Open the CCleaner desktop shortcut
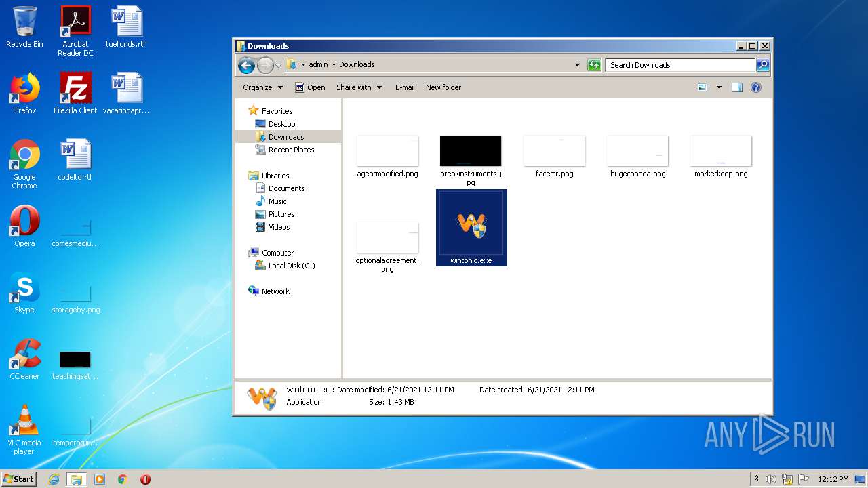Screen dimensions: 868x488 point(24,359)
